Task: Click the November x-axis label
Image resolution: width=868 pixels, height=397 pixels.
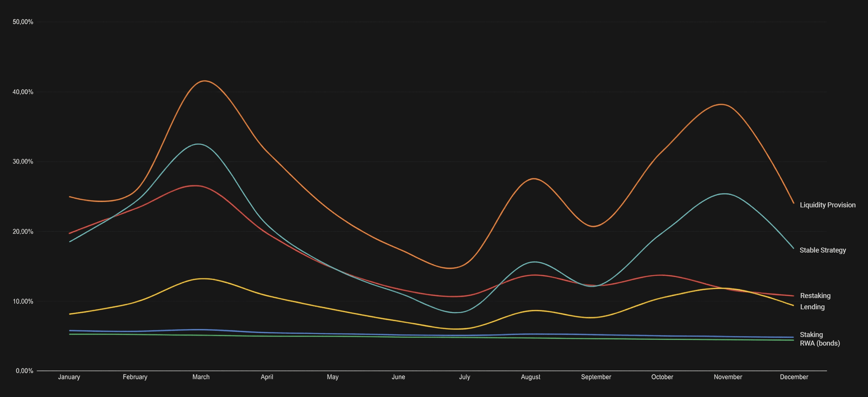Action: 728,377
